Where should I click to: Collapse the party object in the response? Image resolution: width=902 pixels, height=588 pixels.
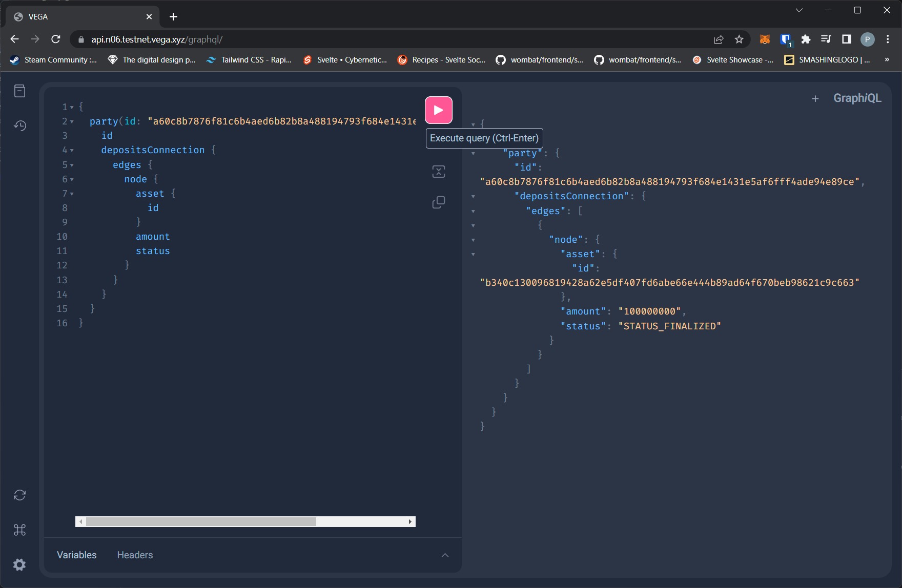[x=474, y=153]
